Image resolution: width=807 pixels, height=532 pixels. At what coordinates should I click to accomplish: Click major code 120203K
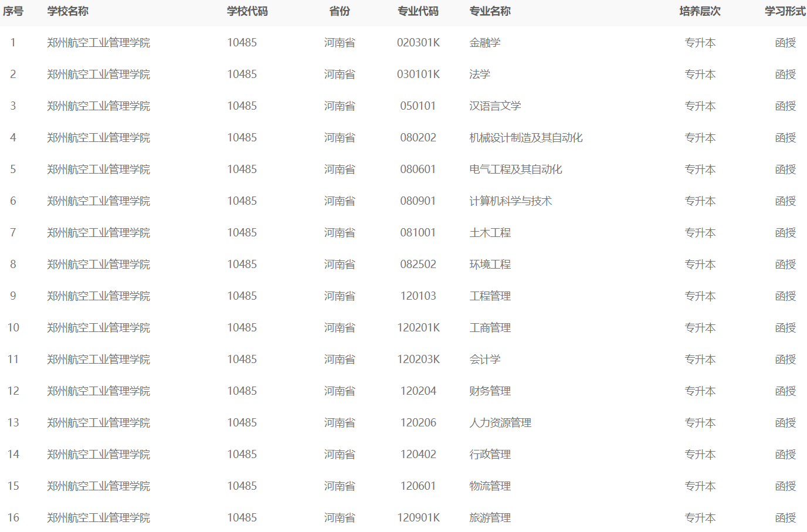pos(418,360)
